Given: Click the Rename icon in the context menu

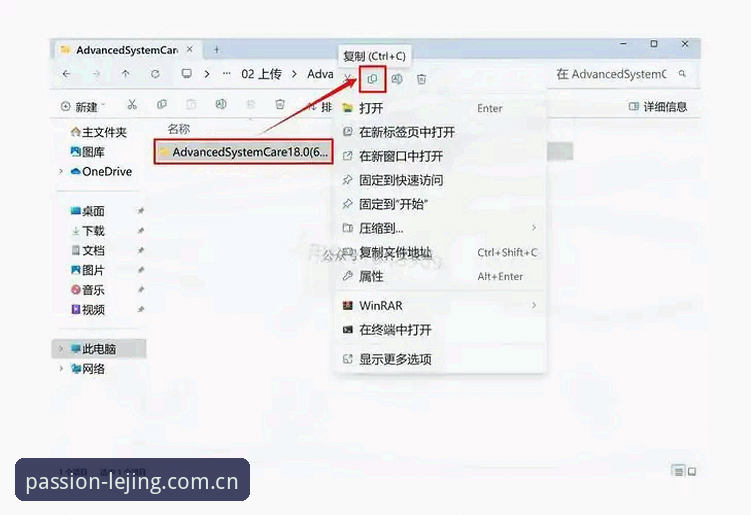Looking at the screenshot, I should tap(397, 79).
